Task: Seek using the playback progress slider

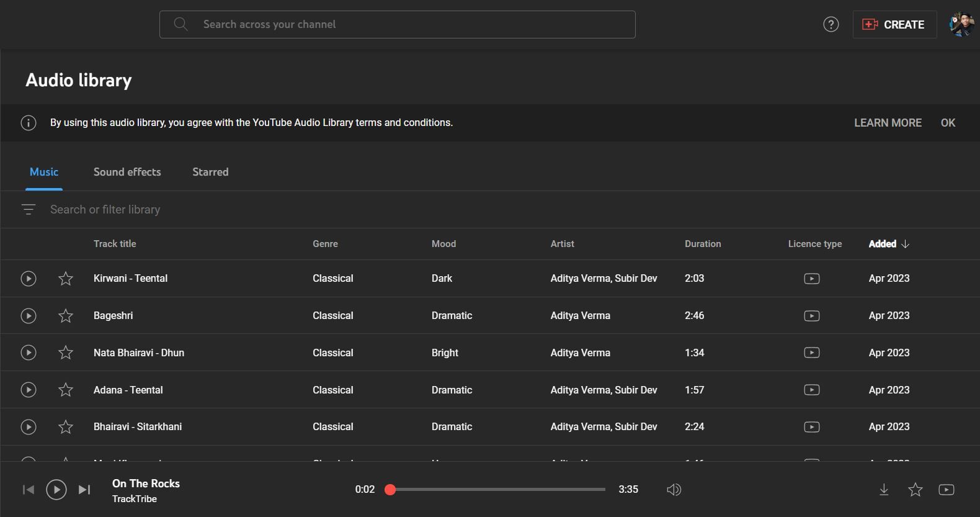Action: pos(497,490)
